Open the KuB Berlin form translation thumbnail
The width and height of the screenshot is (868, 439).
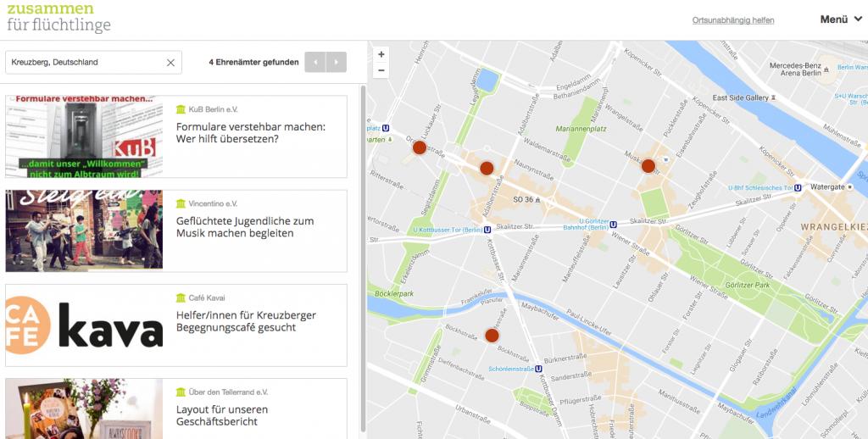tap(84, 136)
